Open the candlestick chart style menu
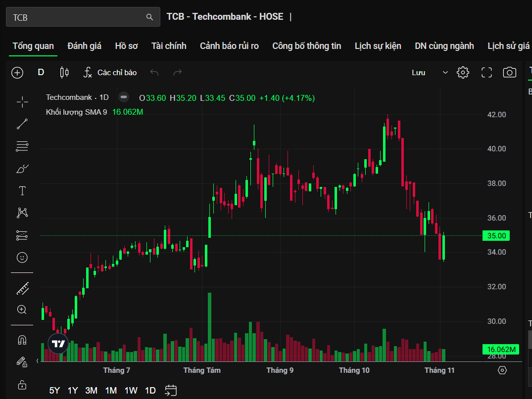The image size is (532, 399). [64, 73]
